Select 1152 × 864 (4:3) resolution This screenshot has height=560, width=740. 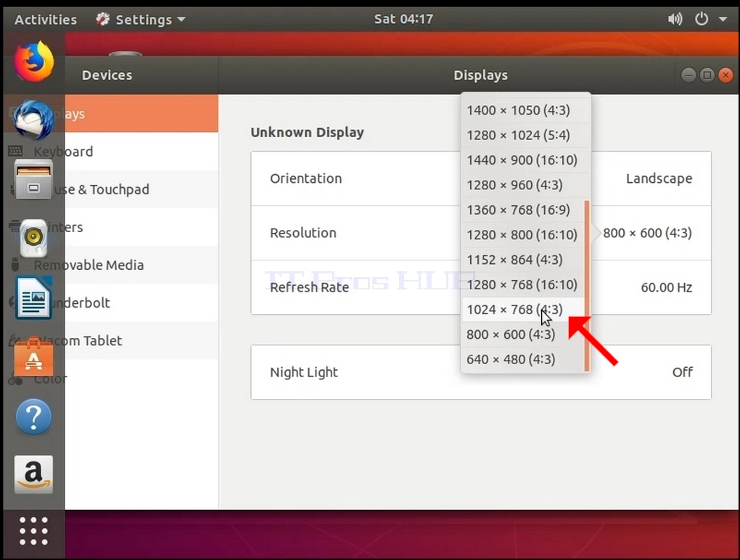[x=523, y=260]
